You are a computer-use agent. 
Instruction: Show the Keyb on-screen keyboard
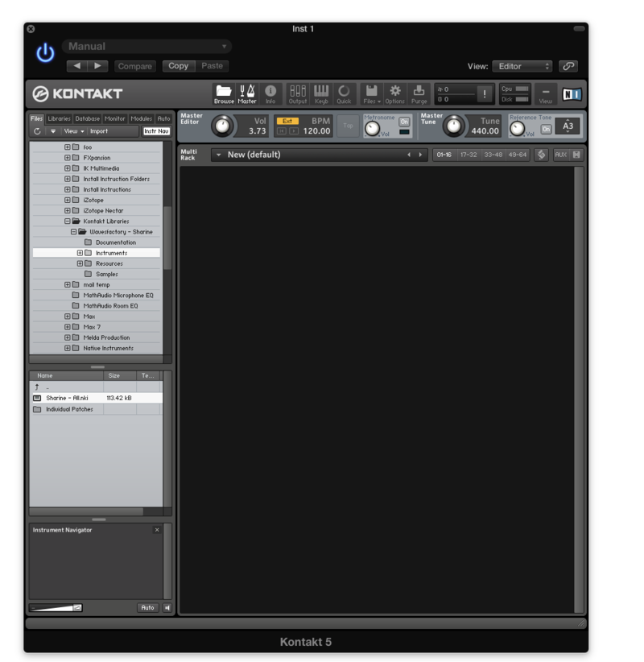click(321, 94)
